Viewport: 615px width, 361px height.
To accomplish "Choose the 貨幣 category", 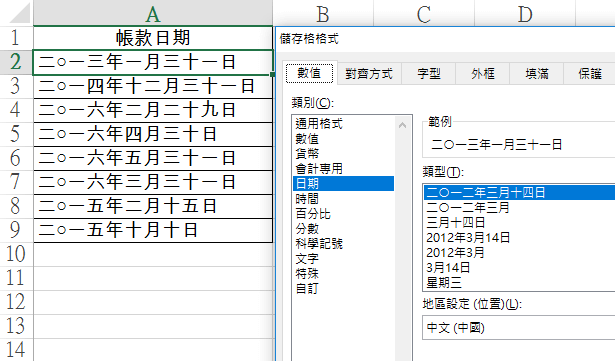I will 343,154.
